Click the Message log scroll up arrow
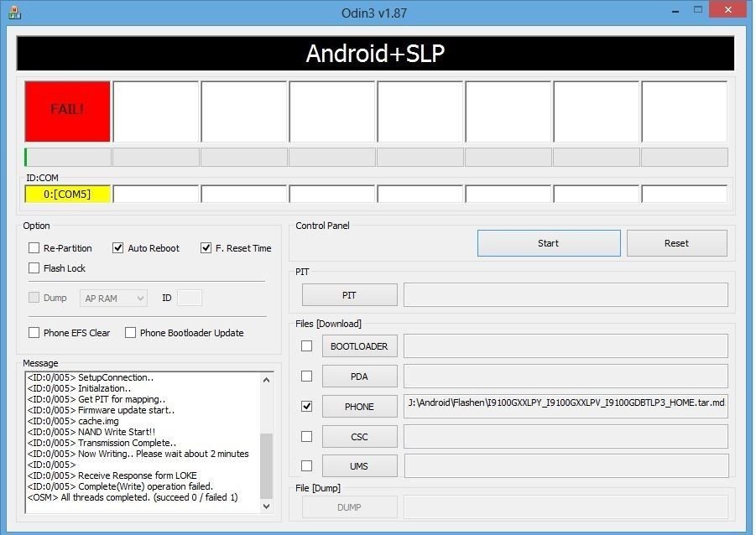Viewport: 756px width, 535px height. pyautogui.click(x=266, y=380)
